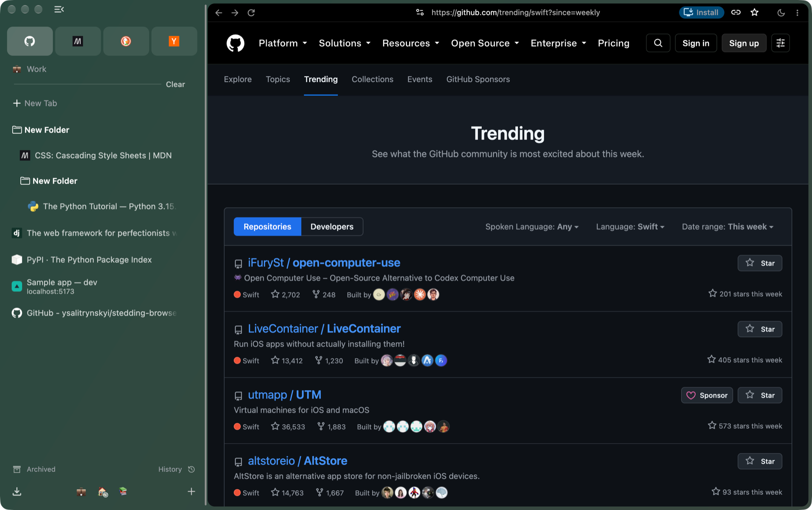Open the pinned GitHub tab
This screenshot has width=812, height=510.
click(x=30, y=41)
